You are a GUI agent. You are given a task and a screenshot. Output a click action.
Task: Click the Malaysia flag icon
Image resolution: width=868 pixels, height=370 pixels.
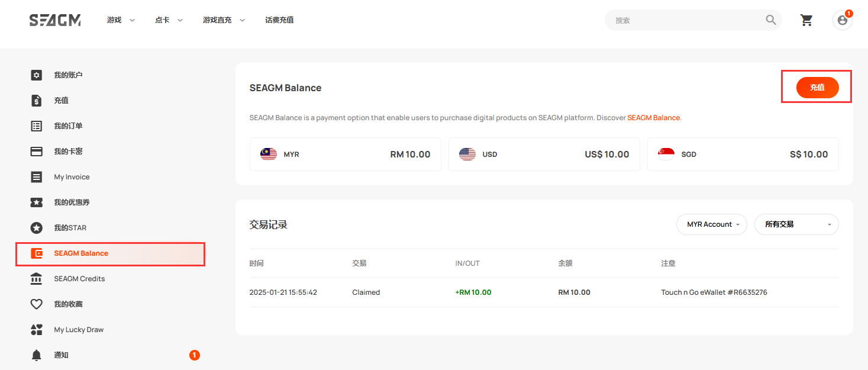[x=269, y=155]
